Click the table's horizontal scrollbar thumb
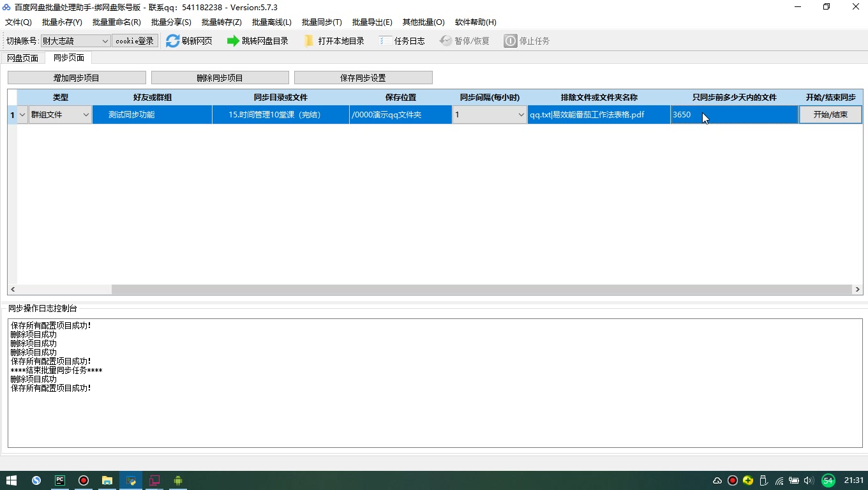 pos(482,290)
